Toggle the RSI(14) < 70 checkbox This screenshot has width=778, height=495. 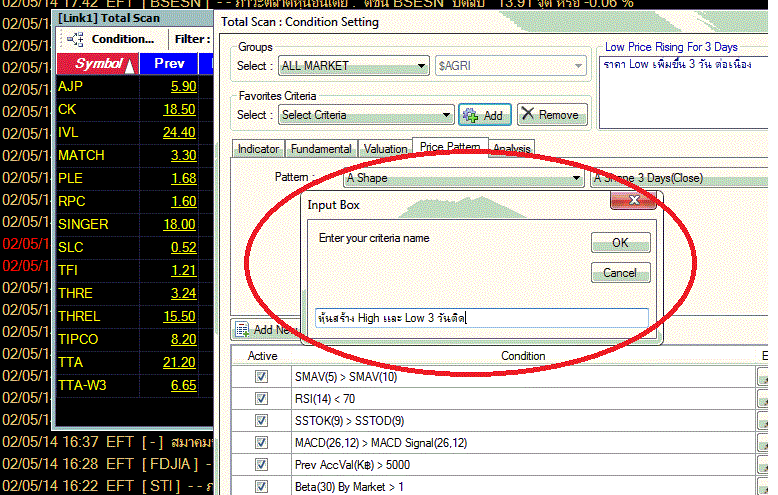[x=261, y=398]
